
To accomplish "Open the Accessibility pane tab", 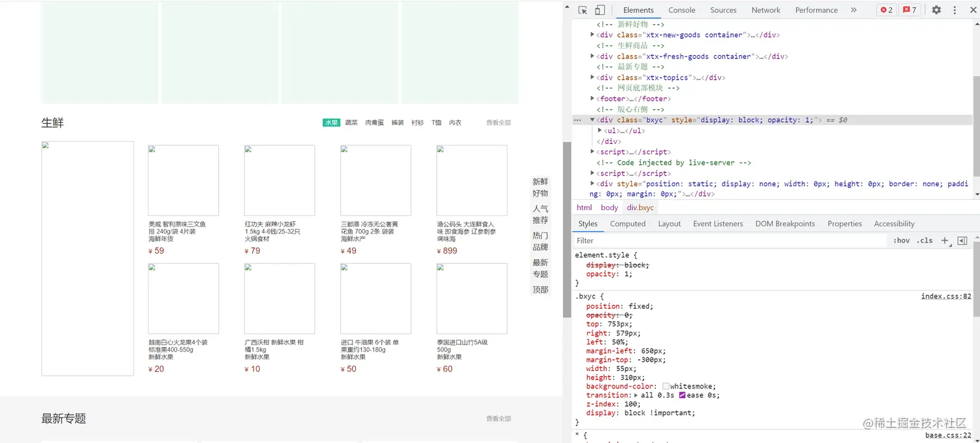I will click(894, 224).
